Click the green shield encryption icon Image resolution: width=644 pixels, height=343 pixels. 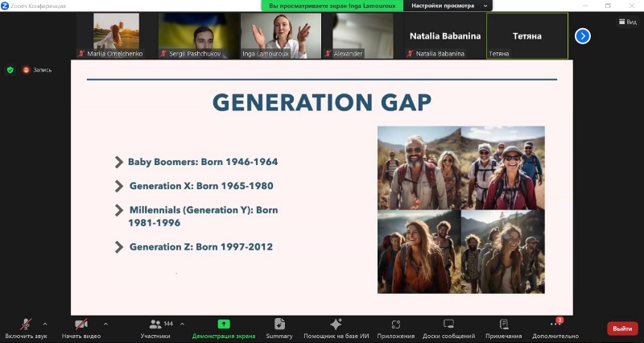click(10, 70)
